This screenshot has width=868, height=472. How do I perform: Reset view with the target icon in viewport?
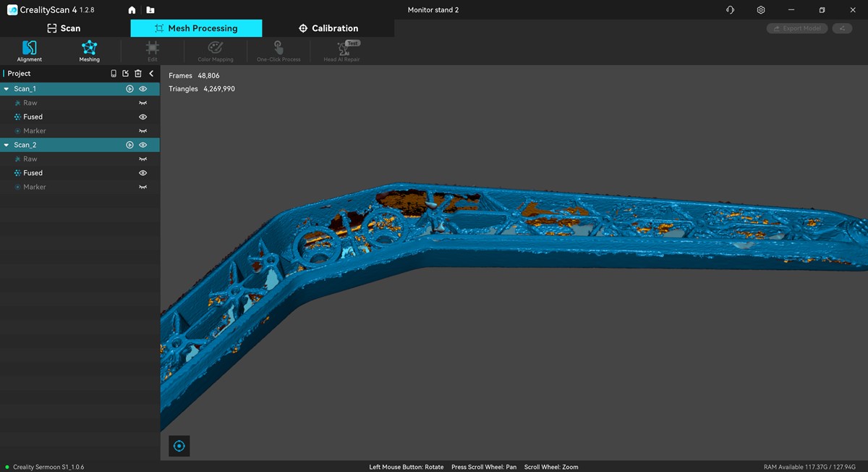pos(179,446)
